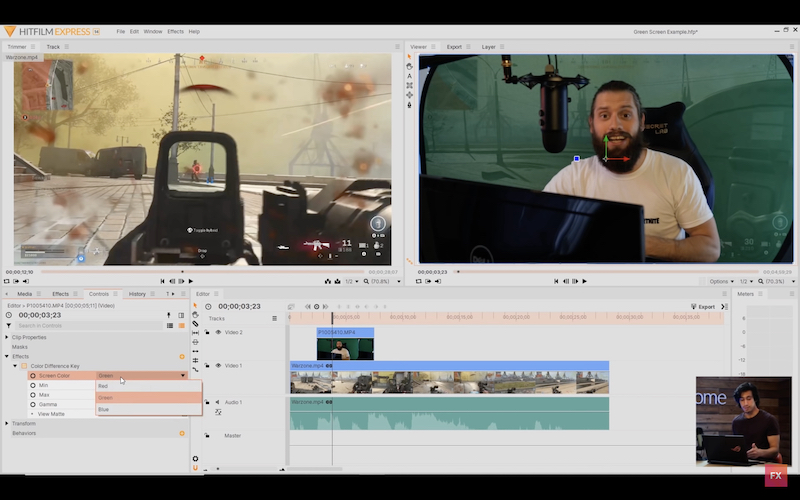Image resolution: width=800 pixels, height=500 pixels.
Task: Select the P1005410.MP4 clip on Video 2
Action: [345, 344]
